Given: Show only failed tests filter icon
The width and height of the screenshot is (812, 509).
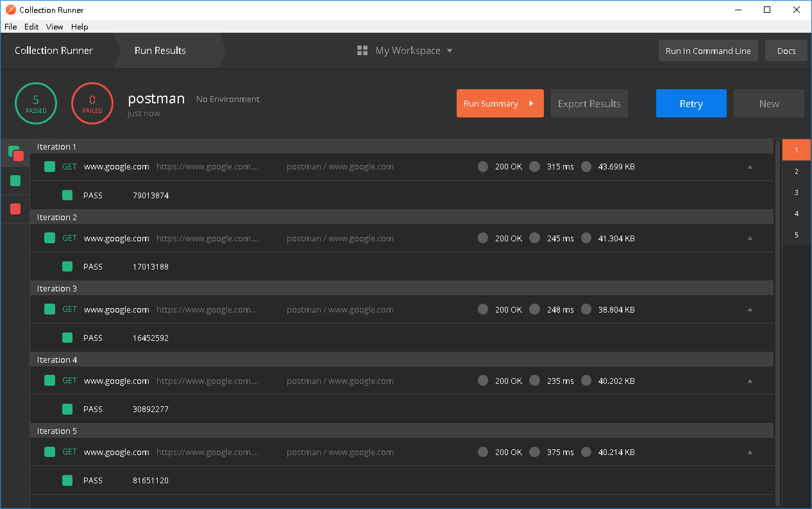Looking at the screenshot, I should [15, 209].
